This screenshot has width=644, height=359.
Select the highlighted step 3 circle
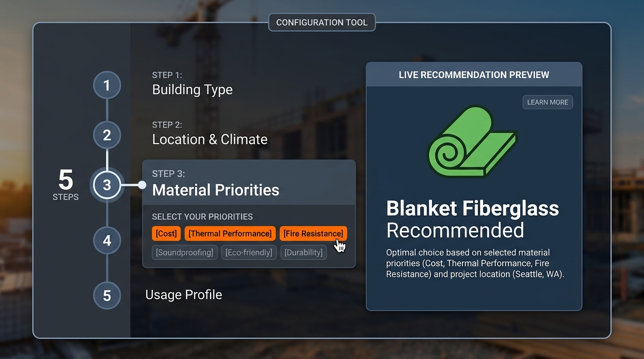[x=107, y=185]
